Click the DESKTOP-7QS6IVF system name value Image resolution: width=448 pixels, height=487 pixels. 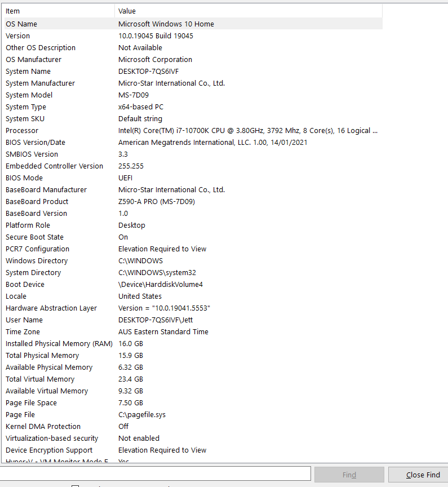coord(148,71)
